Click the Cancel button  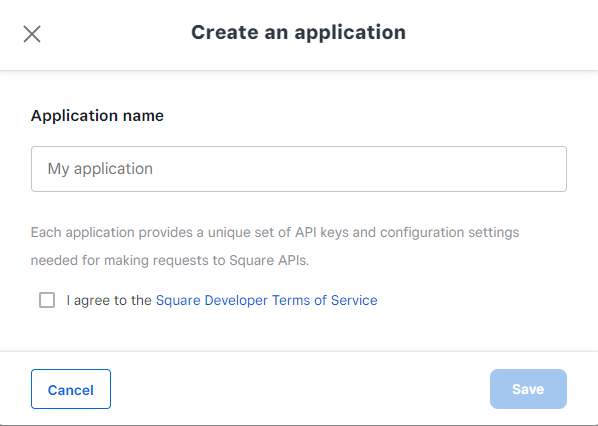pos(71,389)
